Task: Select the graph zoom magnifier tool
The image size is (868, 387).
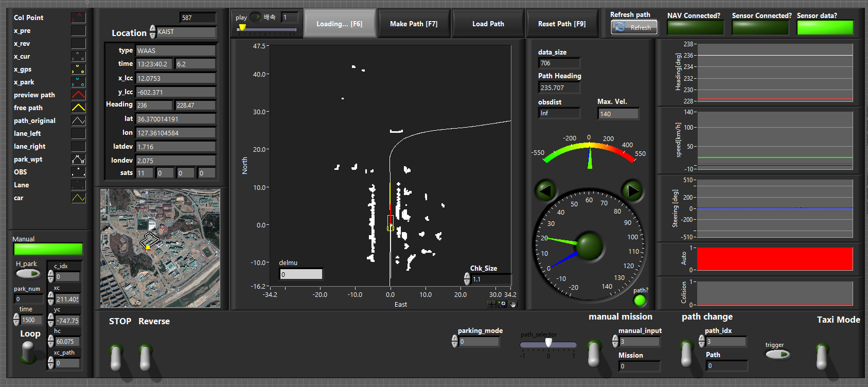Action: pos(502,304)
